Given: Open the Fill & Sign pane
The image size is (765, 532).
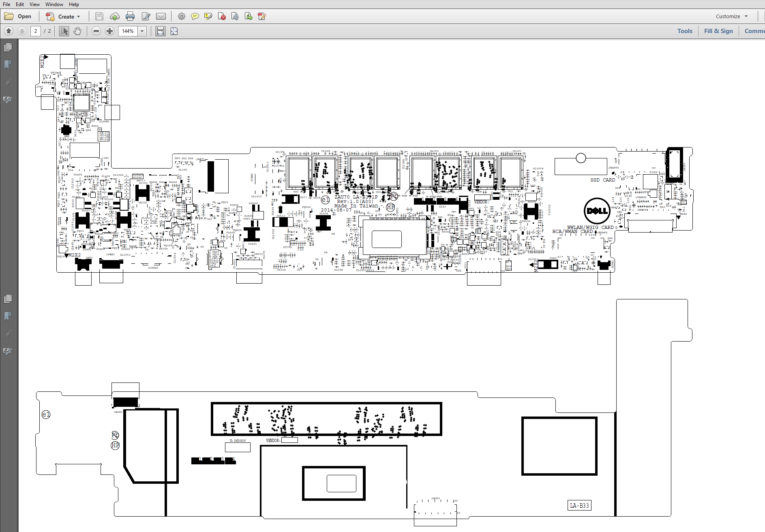Looking at the screenshot, I should 718,31.
